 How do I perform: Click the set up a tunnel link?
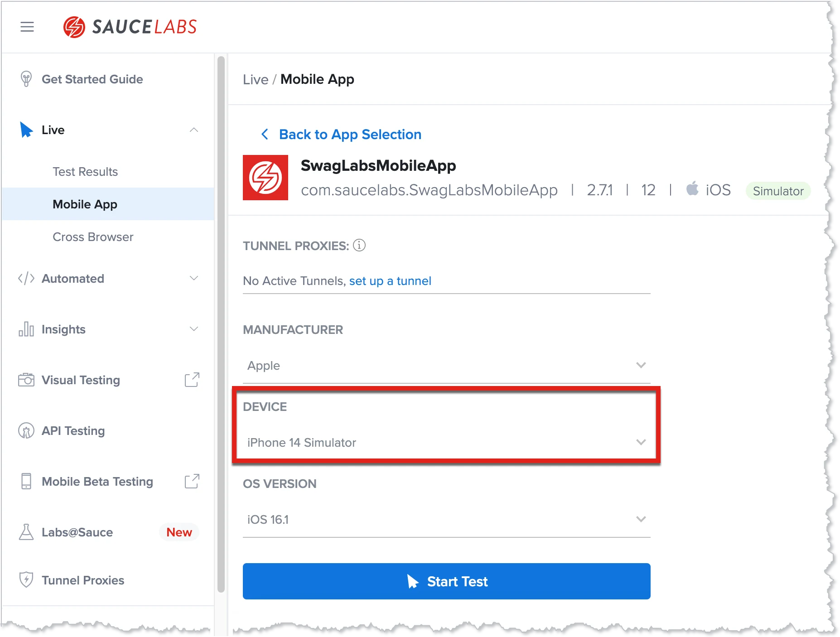coord(390,281)
